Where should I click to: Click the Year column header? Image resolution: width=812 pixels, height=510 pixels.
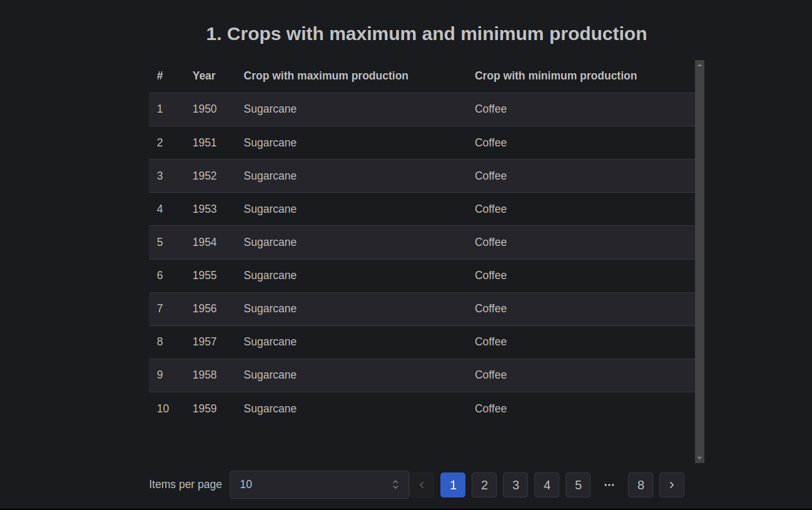coord(204,76)
